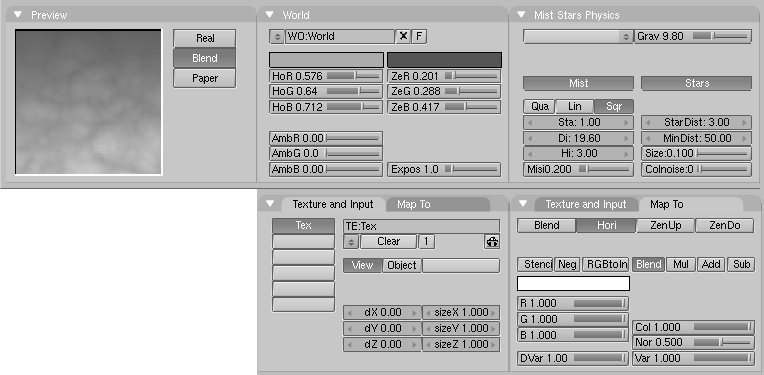
Task: Collapse the Mist Stars Physics panel triangle
Action: coord(521,15)
